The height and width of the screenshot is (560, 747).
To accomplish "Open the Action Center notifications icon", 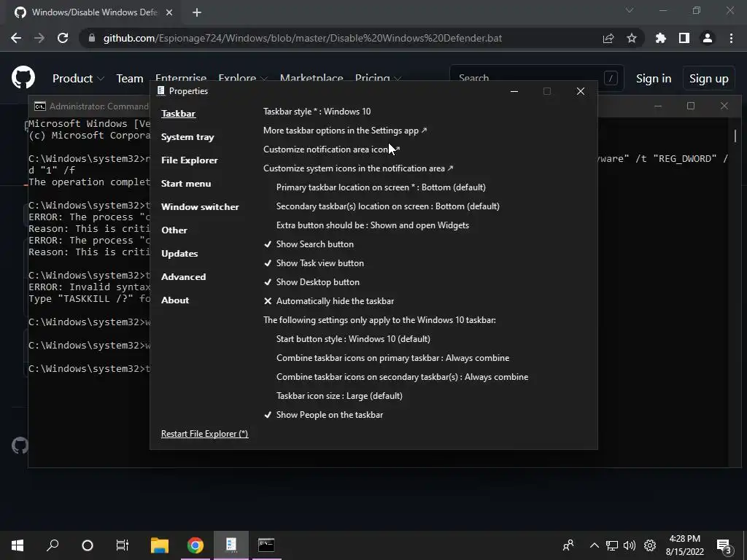I will 724,546.
